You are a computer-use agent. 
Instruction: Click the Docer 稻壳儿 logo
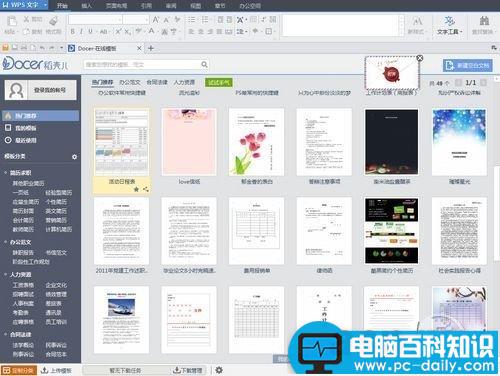tap(35, 63)
